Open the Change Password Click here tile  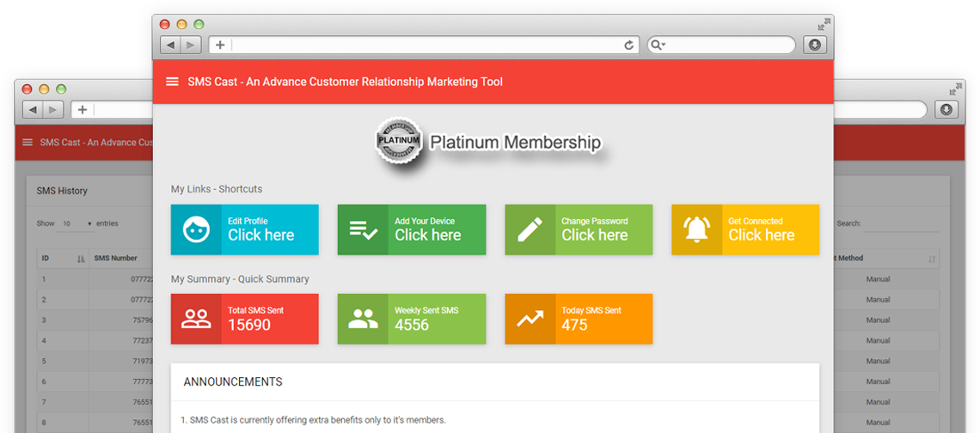579,229
